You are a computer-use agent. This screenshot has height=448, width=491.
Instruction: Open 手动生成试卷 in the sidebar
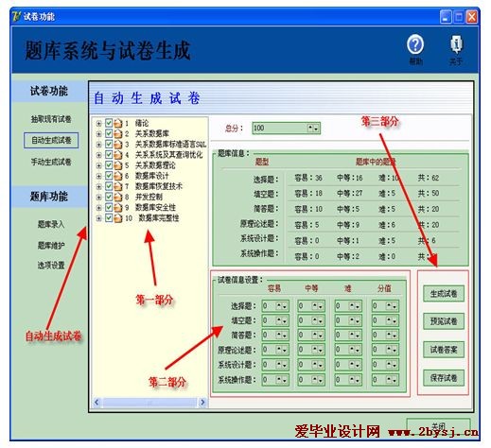(51, 162)
